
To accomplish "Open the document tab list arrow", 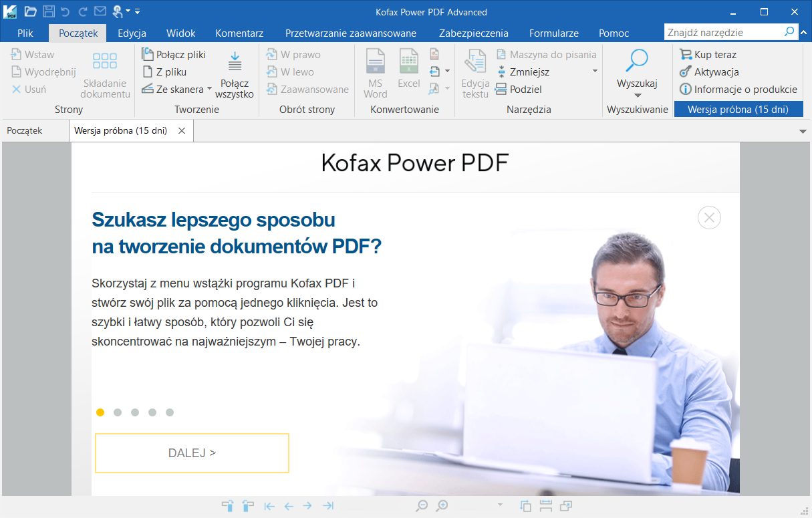I will 803,132.
